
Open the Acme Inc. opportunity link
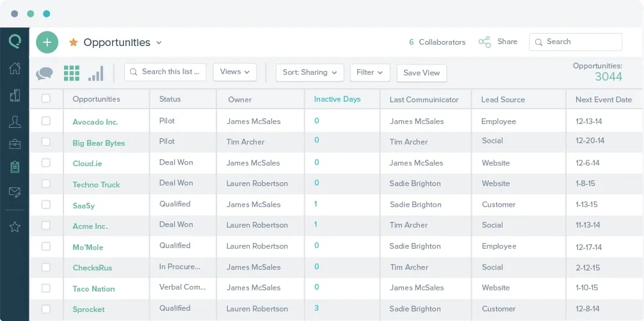tap(90, 226)
